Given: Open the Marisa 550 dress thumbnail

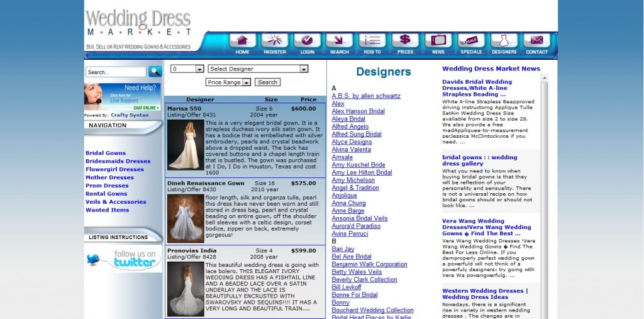Looking at the screenshot, I should (x=186, y=145).
